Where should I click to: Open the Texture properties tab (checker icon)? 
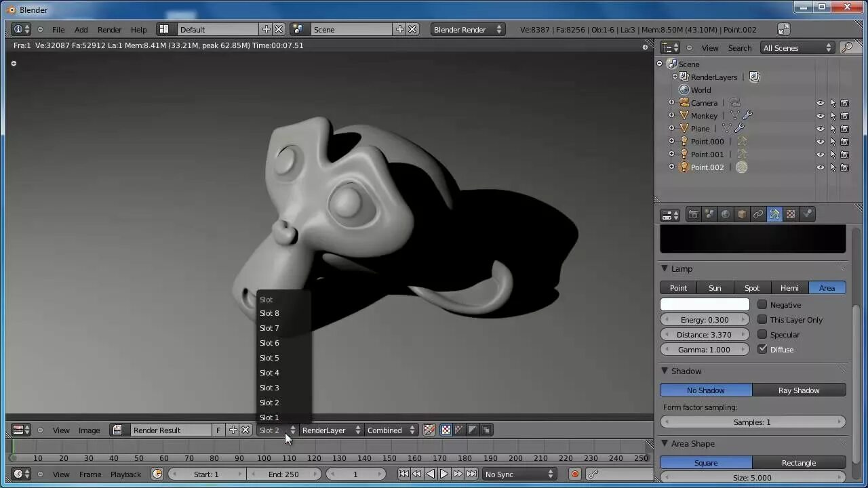tap(791, 215)
